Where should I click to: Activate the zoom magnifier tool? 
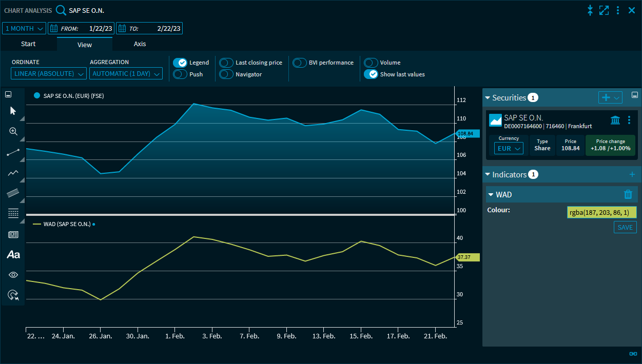(x=13, y=131)
